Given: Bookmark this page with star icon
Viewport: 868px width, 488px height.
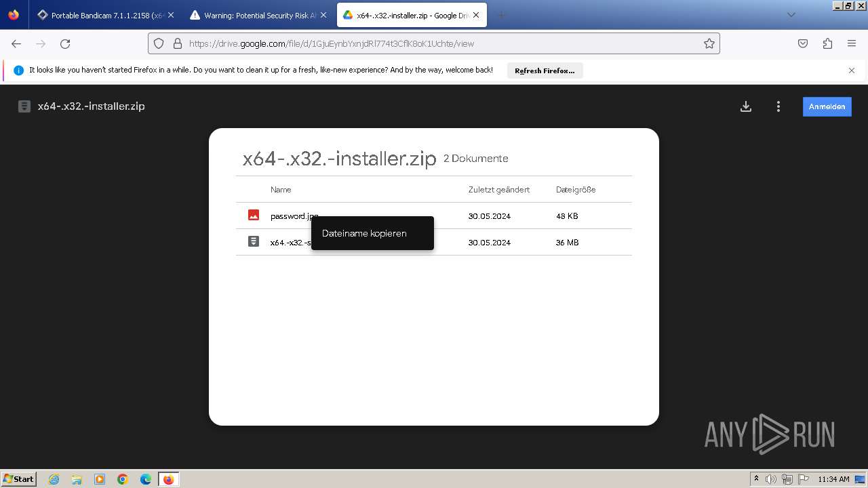Looking at the screenshot, I should coord(709,43).
